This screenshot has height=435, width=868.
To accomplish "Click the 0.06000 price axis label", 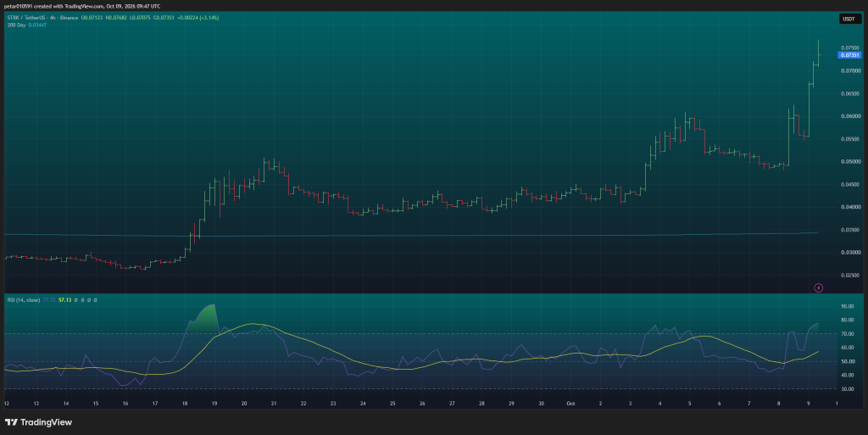I will pos(850,116).
